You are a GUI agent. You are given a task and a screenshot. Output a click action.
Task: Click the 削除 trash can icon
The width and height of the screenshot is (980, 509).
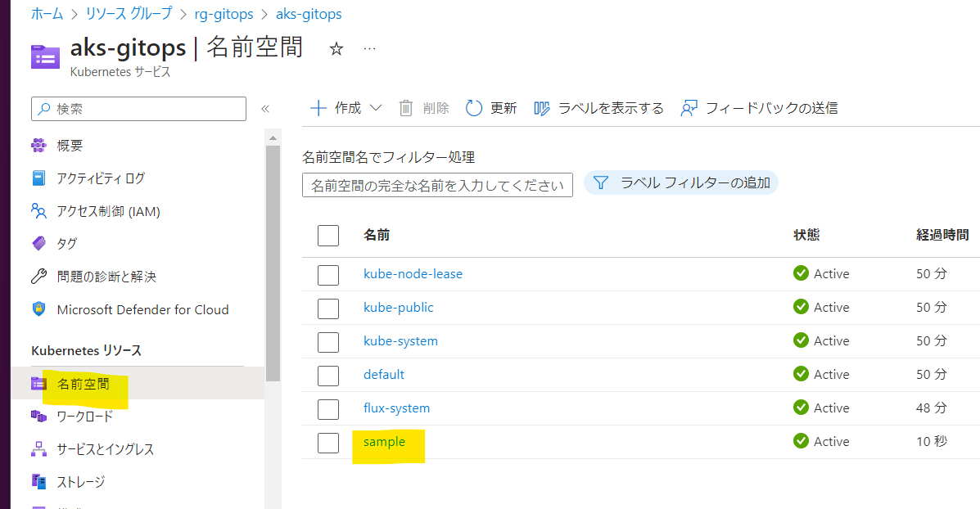click(405, 108)
